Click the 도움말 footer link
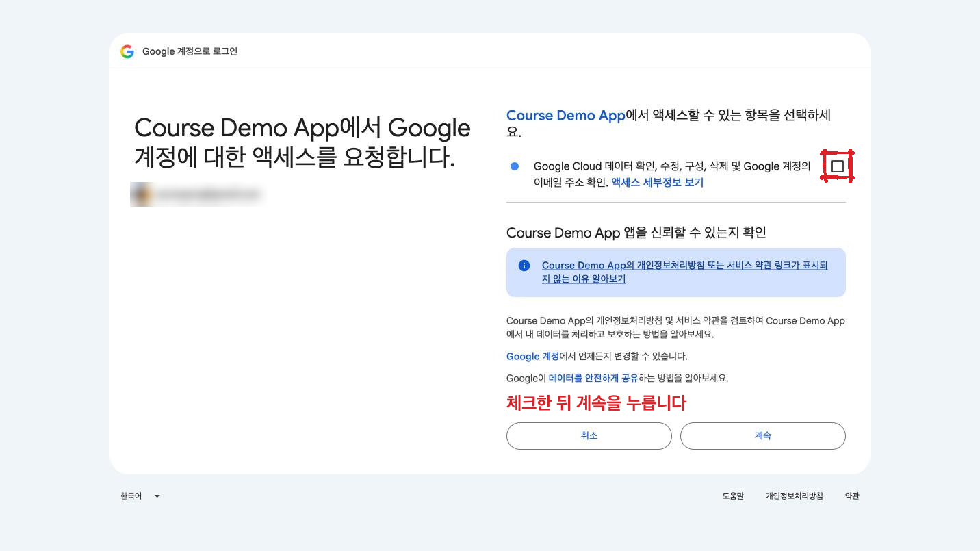The width and height of the screenshot is (980, 551). (733, 496)
